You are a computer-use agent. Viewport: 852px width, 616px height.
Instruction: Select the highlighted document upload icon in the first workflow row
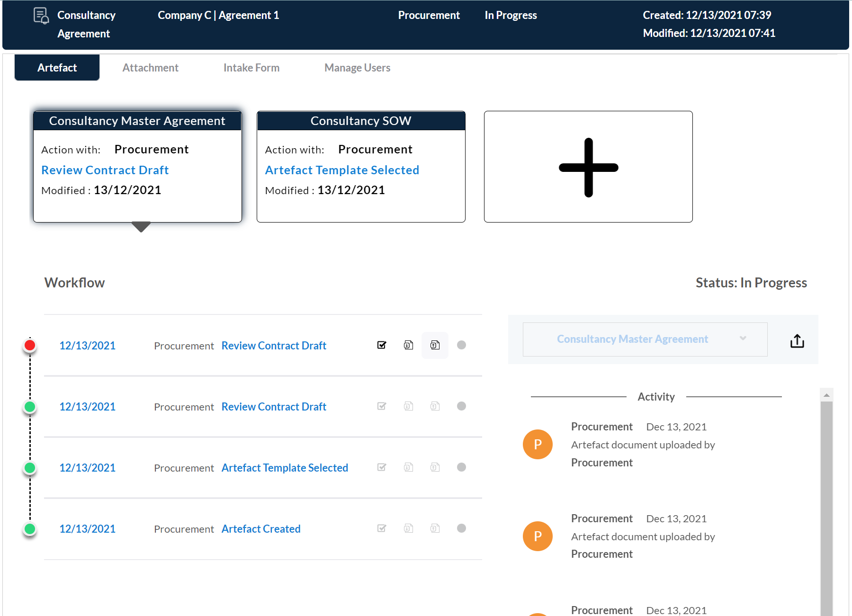click(435, 345)
